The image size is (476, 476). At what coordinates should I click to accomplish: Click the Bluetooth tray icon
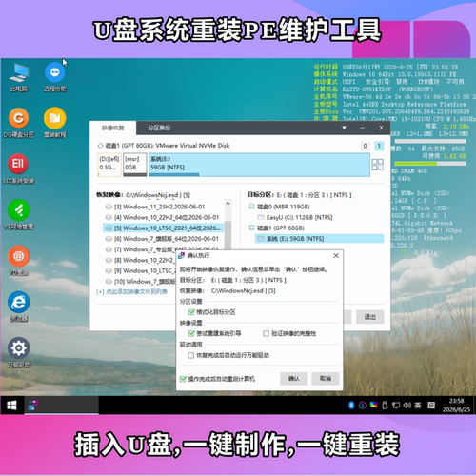click(351, 406)
